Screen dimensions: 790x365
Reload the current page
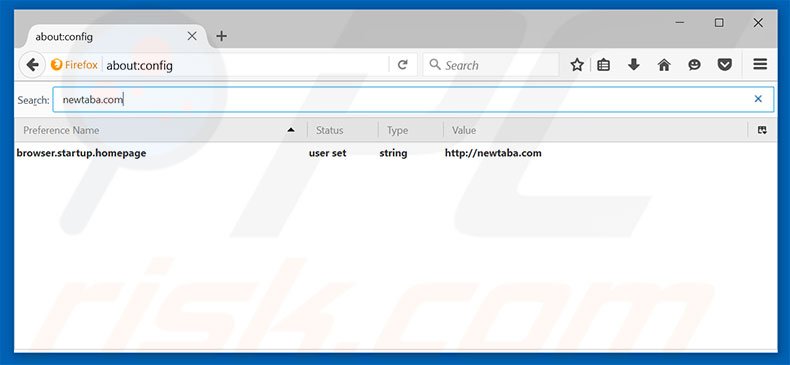click(x=402, y=65)
